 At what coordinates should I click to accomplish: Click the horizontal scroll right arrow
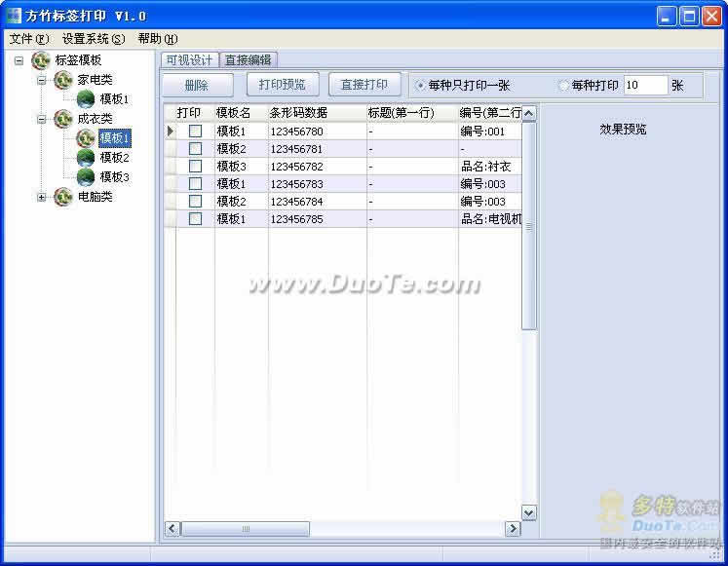click(513, 528)
